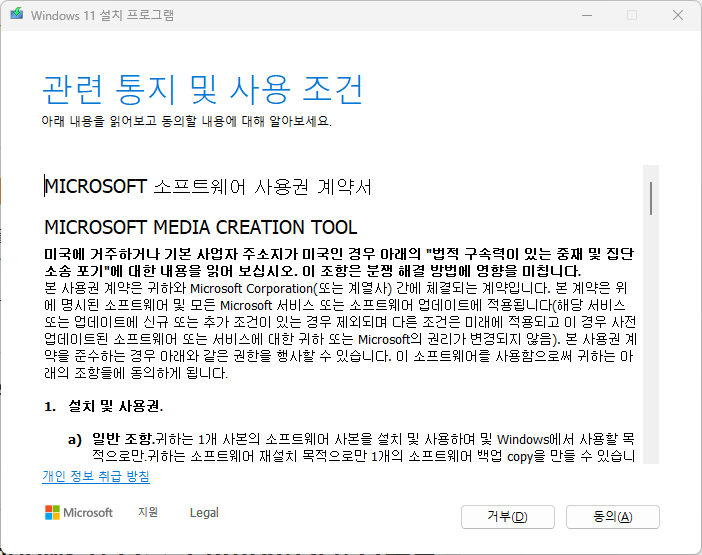The width and height of the screenshot is (702, 555).
Task: Click the heading MICROSOFT 소프트웨어 사용권 계약서
Action: click(208, 187)
